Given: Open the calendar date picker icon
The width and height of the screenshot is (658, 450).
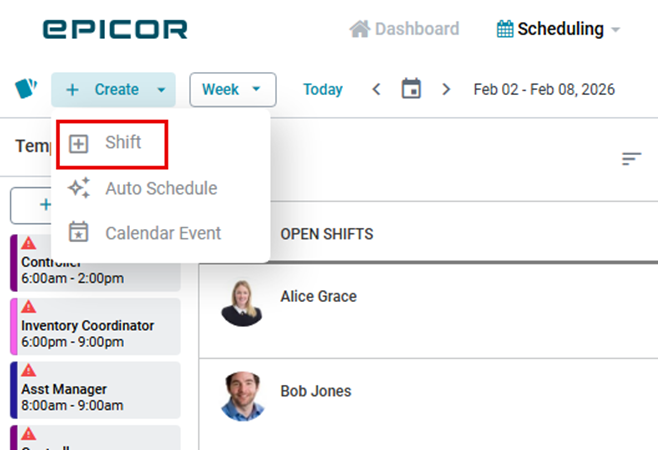Looking at the screenshot, I should [411, 89].
